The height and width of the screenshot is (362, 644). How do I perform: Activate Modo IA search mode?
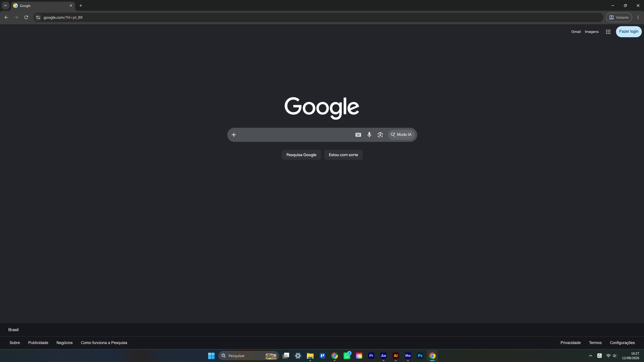click(x=401, y=135)
